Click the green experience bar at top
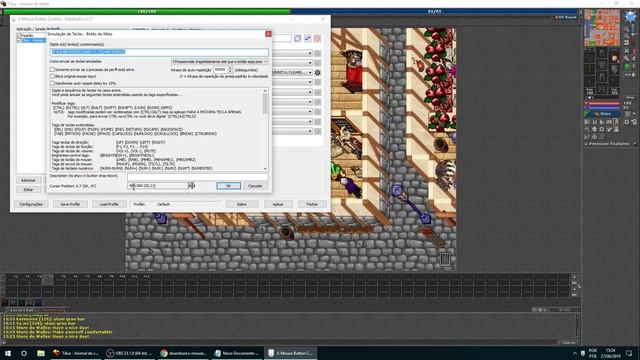This screenshot has width=640, height=360. pos(147,11)
